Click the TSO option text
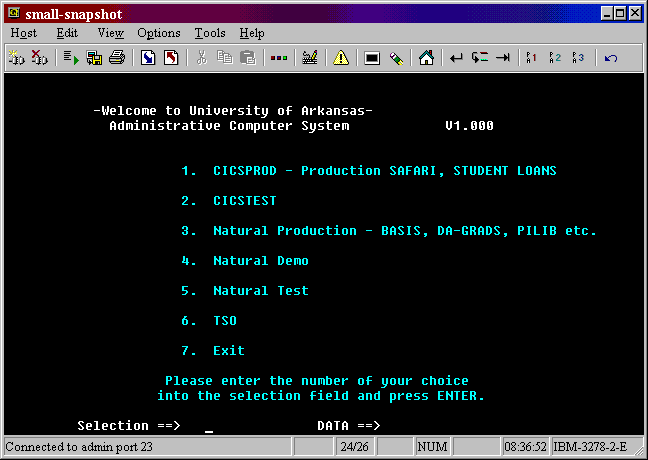The height and width of the screenshot is (460, 648). [x=225, y=320]
